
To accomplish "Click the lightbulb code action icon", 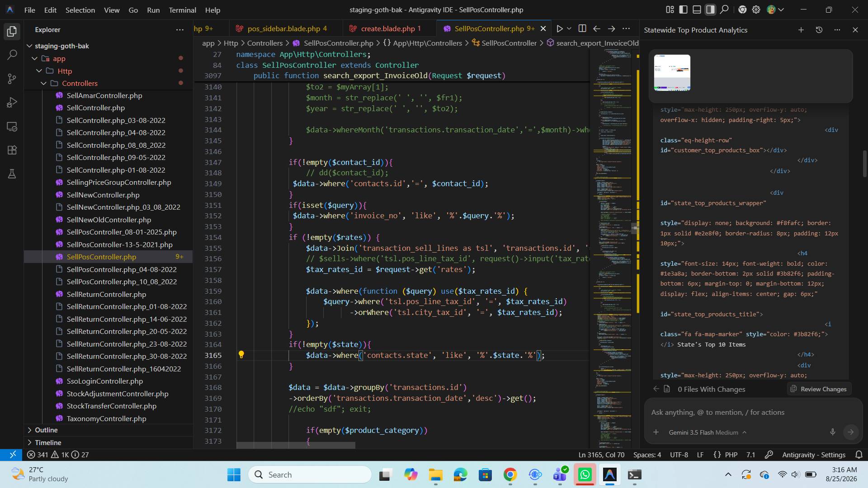I will (241, 355).
